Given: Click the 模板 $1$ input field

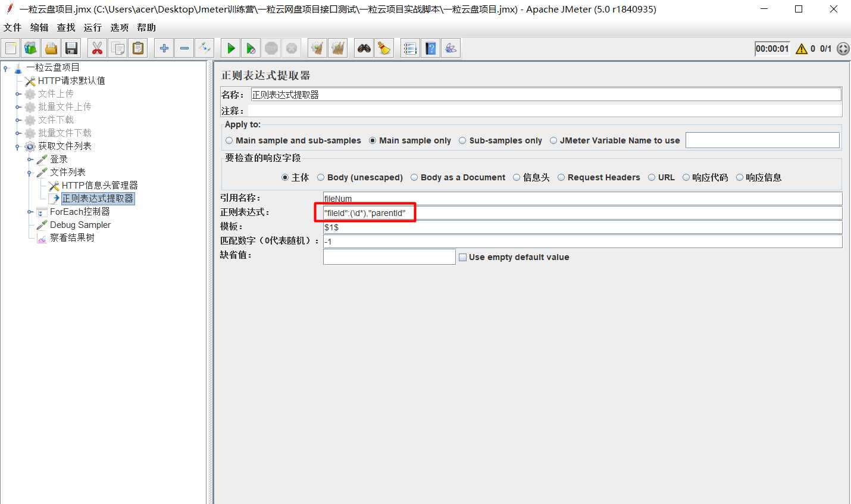Looking at the screenshot, I should click(583, 227).
